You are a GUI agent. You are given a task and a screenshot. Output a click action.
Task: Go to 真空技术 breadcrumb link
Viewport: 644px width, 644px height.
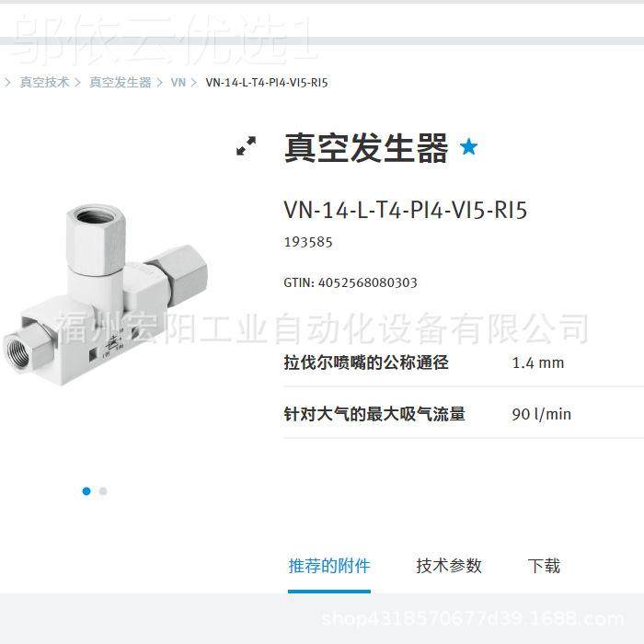44,82
